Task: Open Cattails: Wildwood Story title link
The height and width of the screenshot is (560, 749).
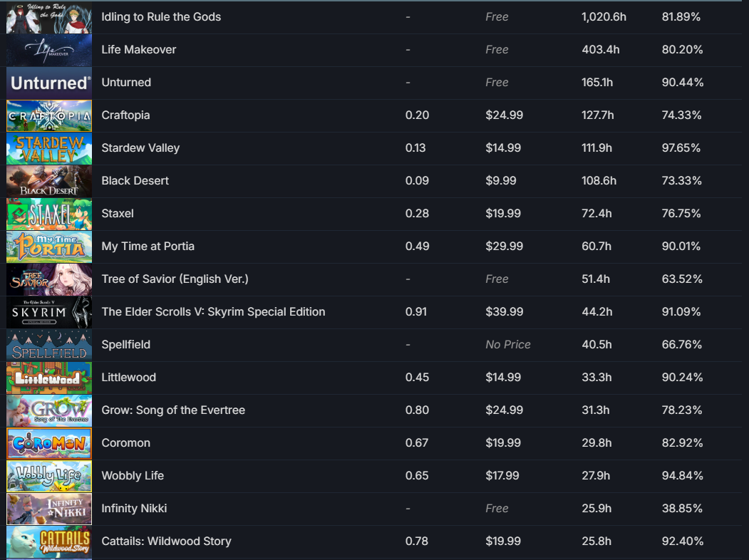Action: tap(166, 541)
